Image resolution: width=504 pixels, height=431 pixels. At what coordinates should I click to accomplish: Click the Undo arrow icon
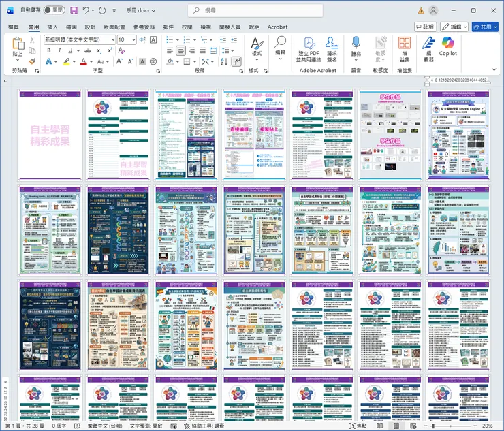(x=86, y=11)
